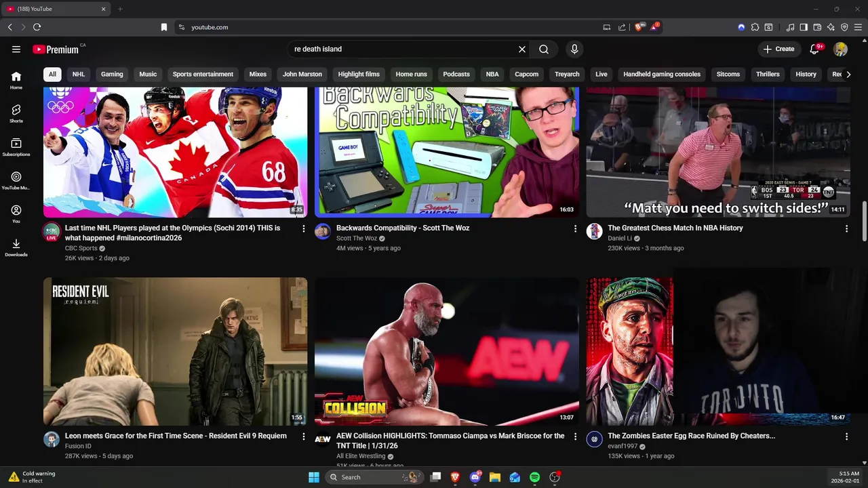Open the Cold warning weather widget
Viewport: 868px width, 488px height.
(x=33, y=477)
